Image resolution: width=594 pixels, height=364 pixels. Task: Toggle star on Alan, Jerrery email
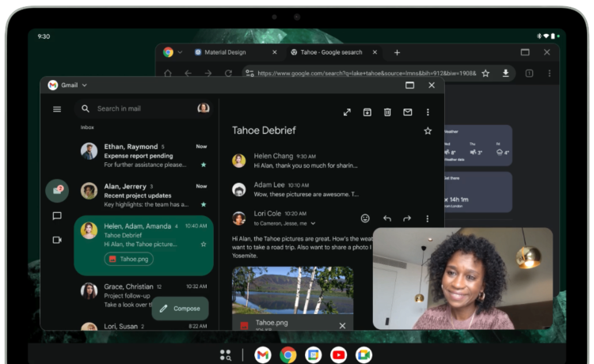pyautogui.click(x=204, y=204)
